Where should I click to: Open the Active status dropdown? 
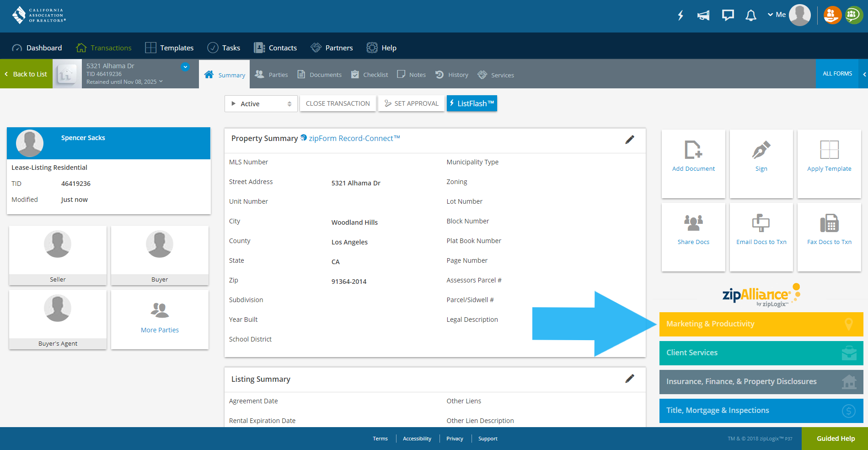[x=261, y=103]
